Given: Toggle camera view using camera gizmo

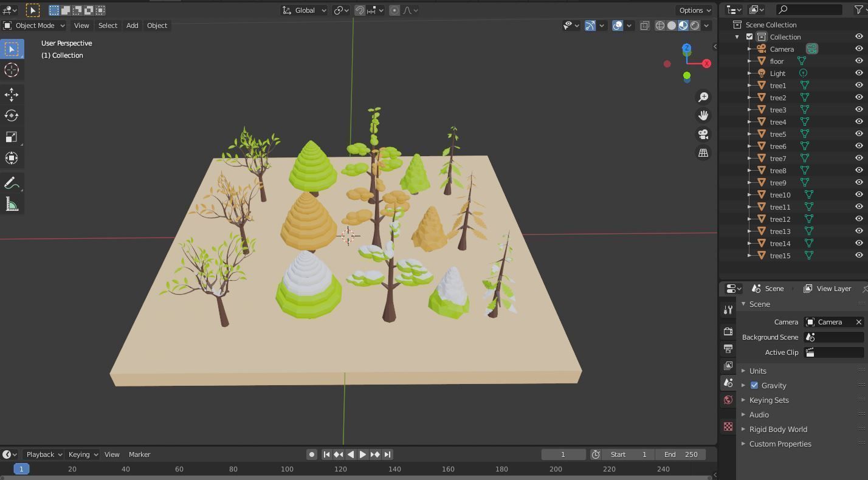Looking at the screenshot, I should point(703,134).
